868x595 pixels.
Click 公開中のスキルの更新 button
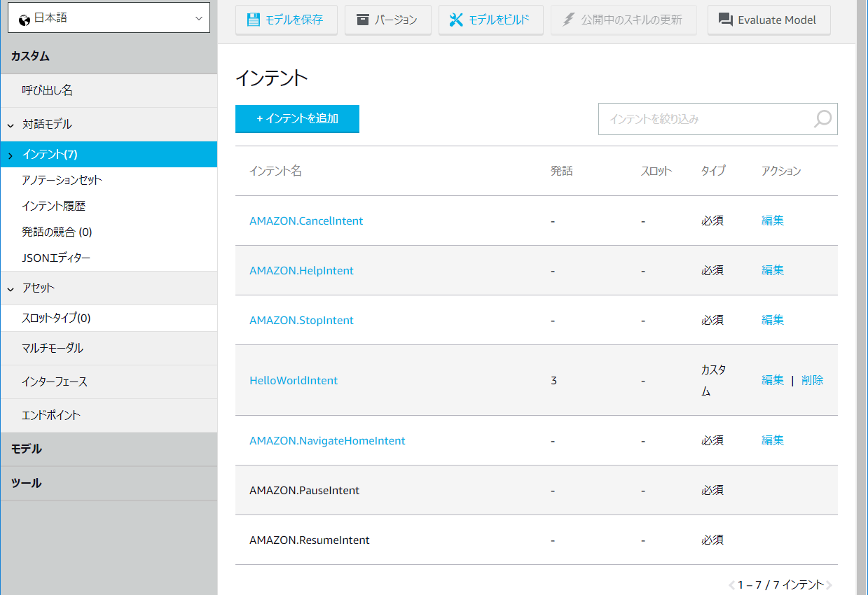(x=624, y=20)
